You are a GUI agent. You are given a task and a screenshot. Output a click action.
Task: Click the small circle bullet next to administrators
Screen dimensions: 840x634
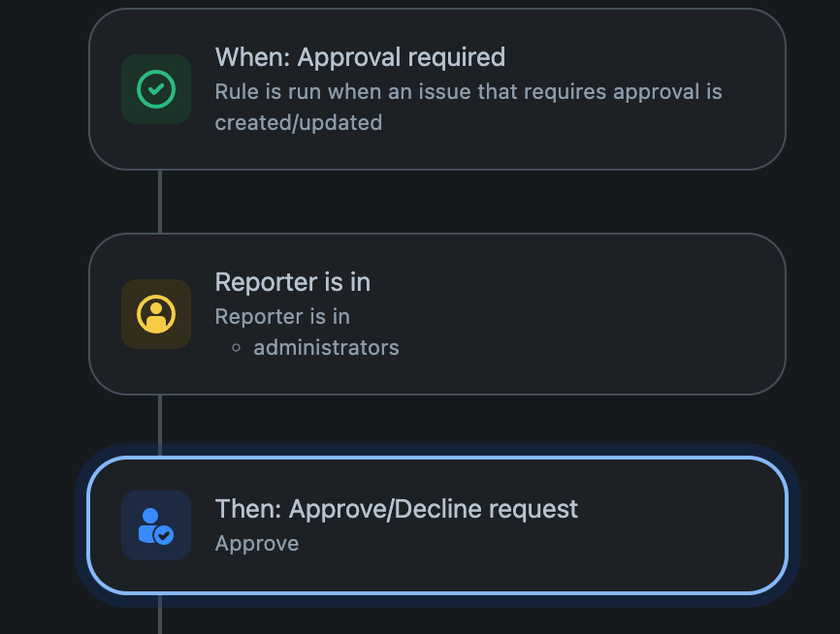point(237,348)
